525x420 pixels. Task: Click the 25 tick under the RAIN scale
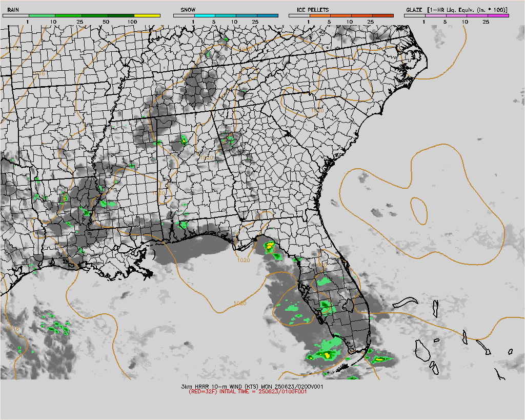pos(79,22)
